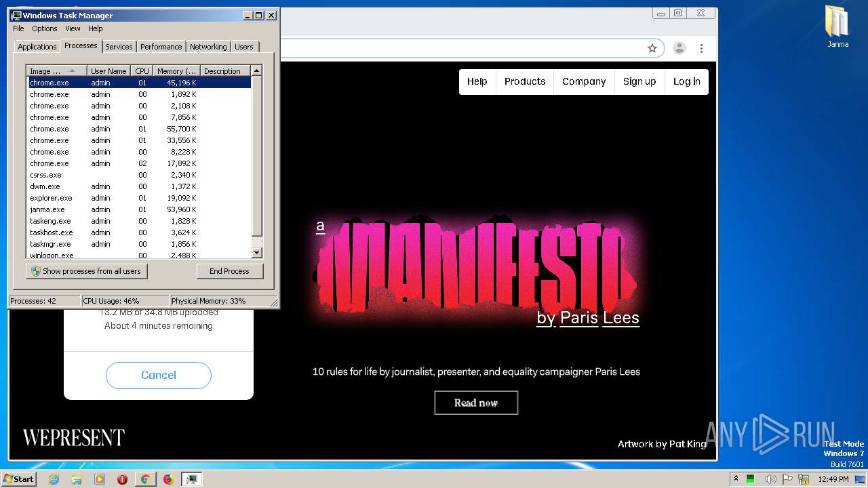
Task: Open the Action Center flag icon
Action: tap(789, 479)
